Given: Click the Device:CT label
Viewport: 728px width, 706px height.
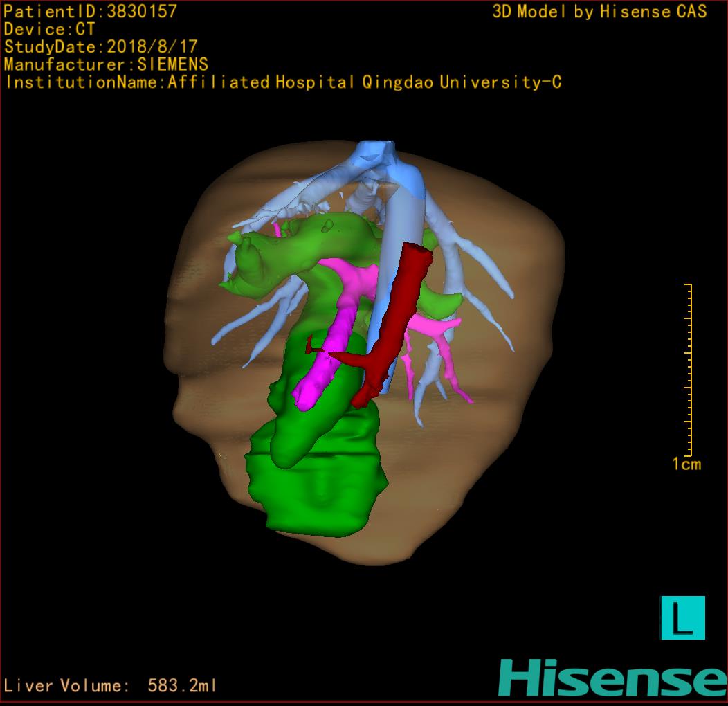Looking at the screenshot, I should coord(49,30).
